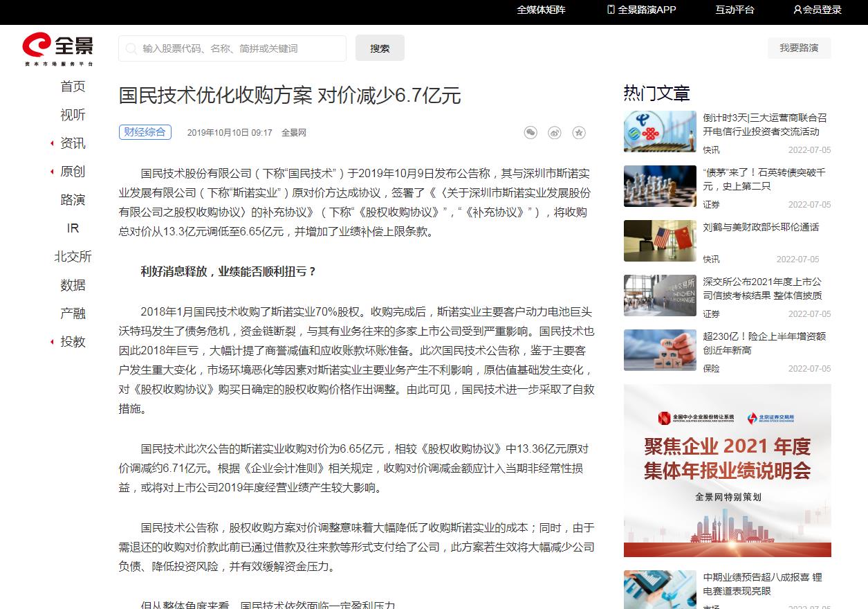
Task: Click 证券 tag under 债茅 article
Action: coord(711,205)
